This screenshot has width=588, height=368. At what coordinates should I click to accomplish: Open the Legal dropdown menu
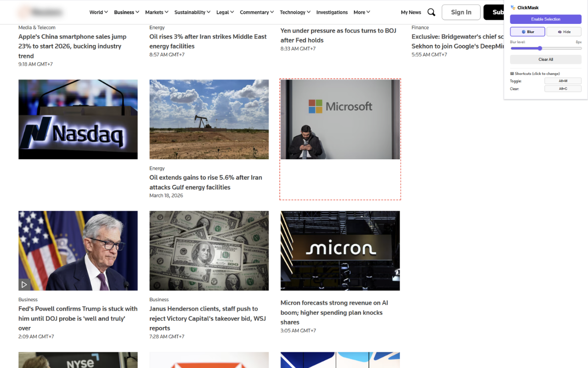click(225, 12)
